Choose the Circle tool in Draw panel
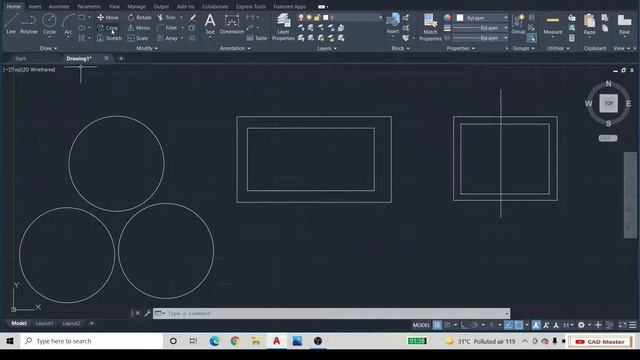This screenshot has height=360, width=640. click(49, 23)
